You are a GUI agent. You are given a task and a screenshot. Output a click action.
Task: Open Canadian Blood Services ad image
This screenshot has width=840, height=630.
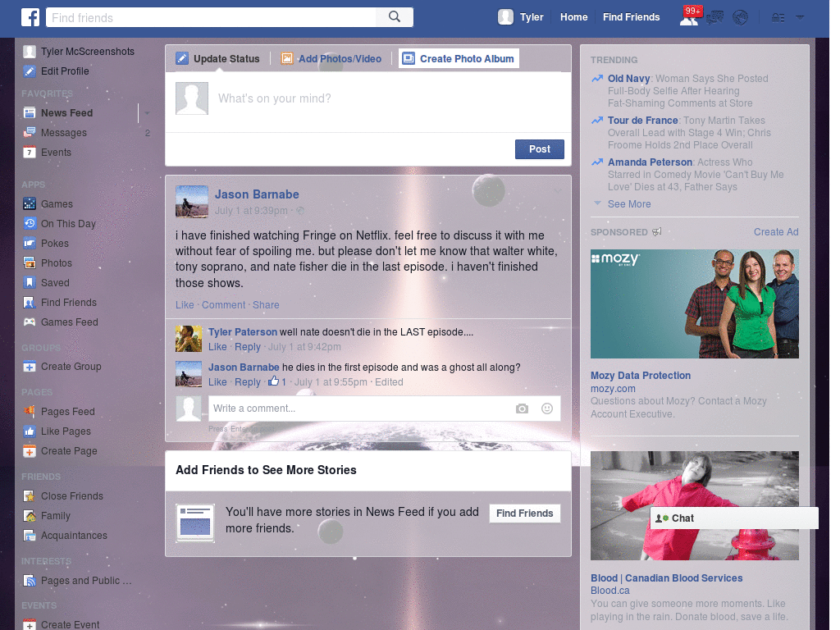pos(694,505)
